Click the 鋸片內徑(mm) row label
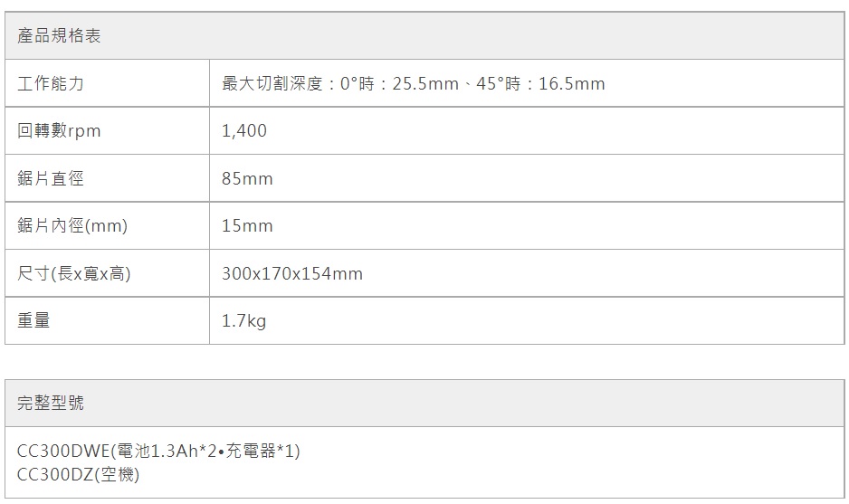Image resolution: width=849 pixels, height=504 pixels. 72,226
